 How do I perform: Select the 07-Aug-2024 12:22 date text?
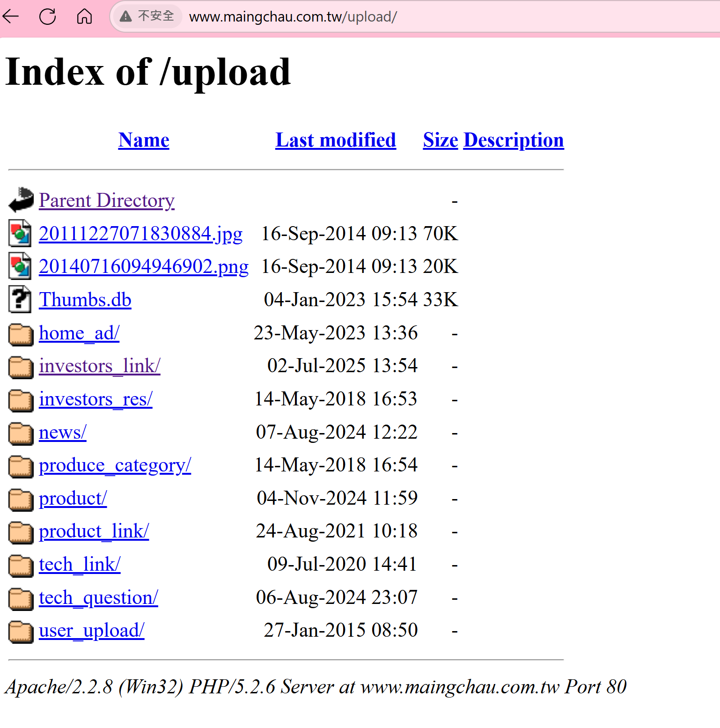click(337, 432)
